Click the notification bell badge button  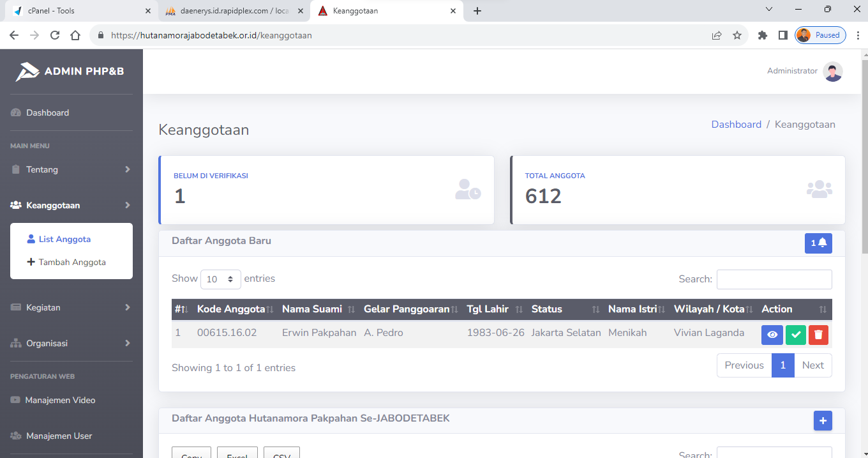click(818, 243)
